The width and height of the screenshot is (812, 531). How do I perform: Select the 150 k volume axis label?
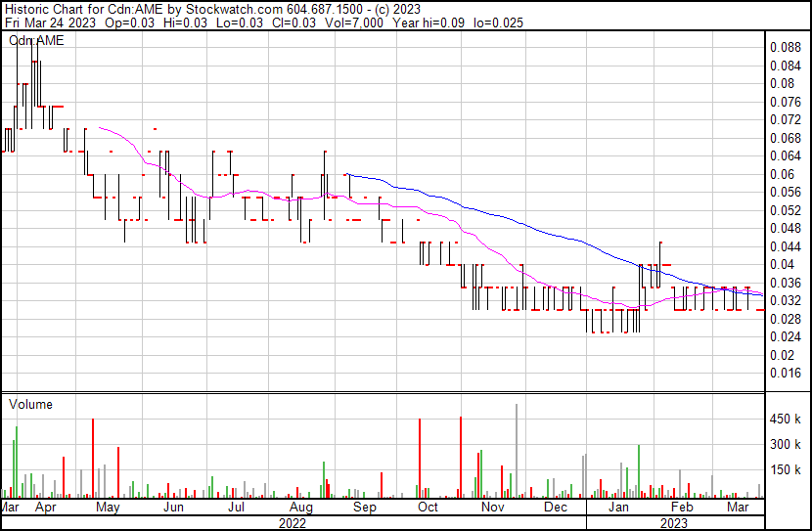pos(786,469)
